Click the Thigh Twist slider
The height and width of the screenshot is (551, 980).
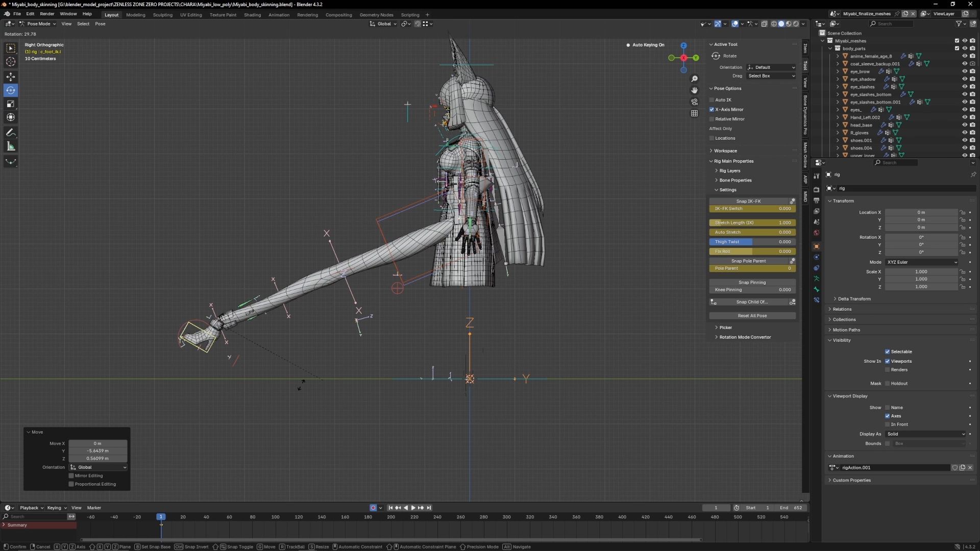[x=752, y=242]
